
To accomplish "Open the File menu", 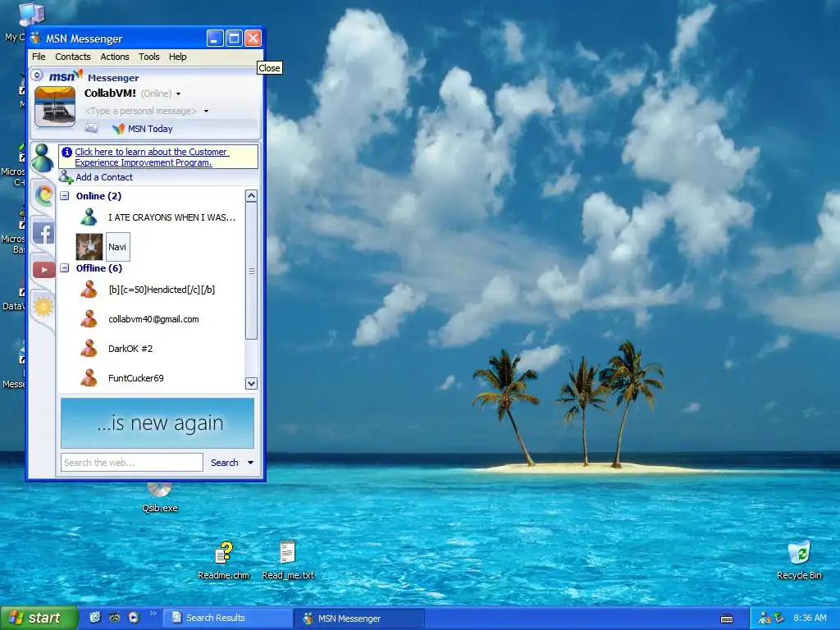I will click(x=39, y=57).
